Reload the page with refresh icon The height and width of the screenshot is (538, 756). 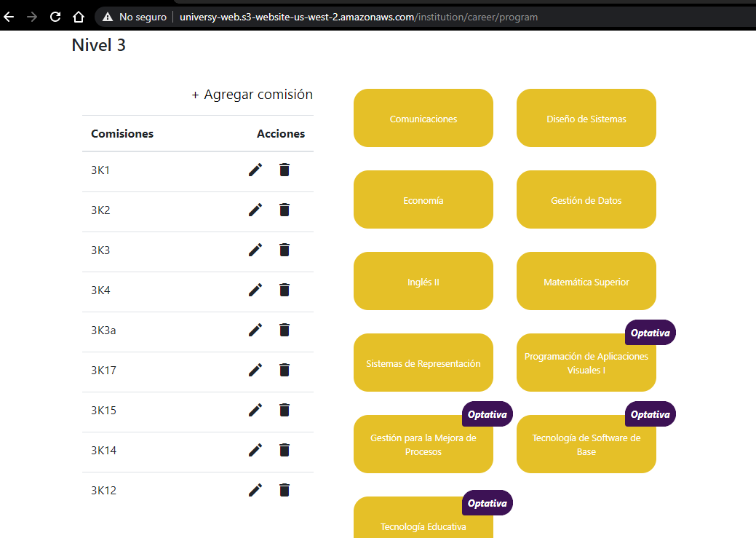click(55, 17)
